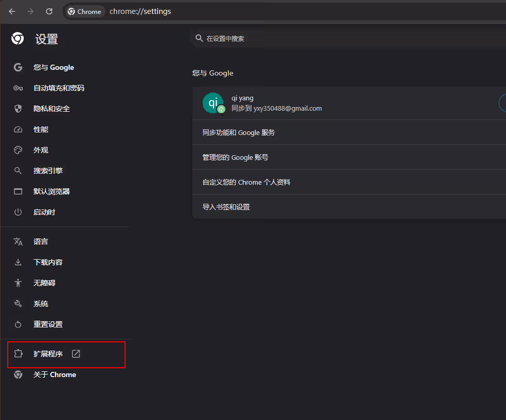Click the qi yang profile avatar
The height and width of the screenshot is (420, 506).
point(213,103)
